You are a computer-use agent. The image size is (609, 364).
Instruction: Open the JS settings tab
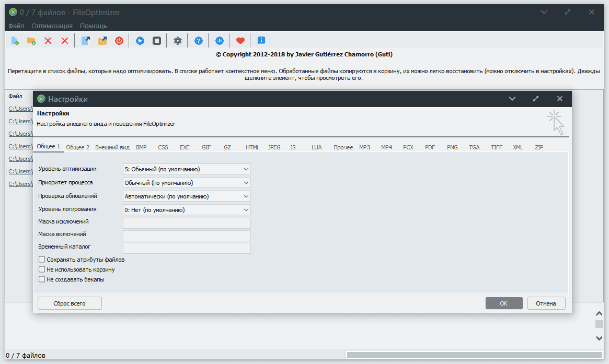coord(293,147)
